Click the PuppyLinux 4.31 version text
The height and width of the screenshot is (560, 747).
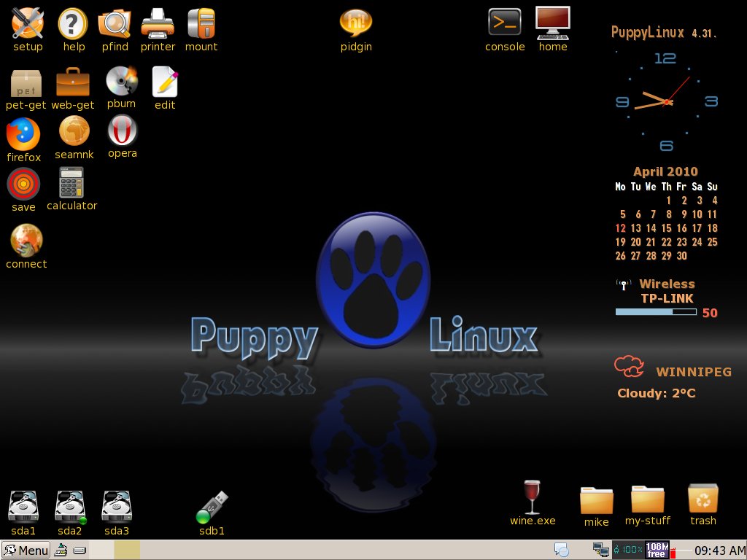pos(664,32)
